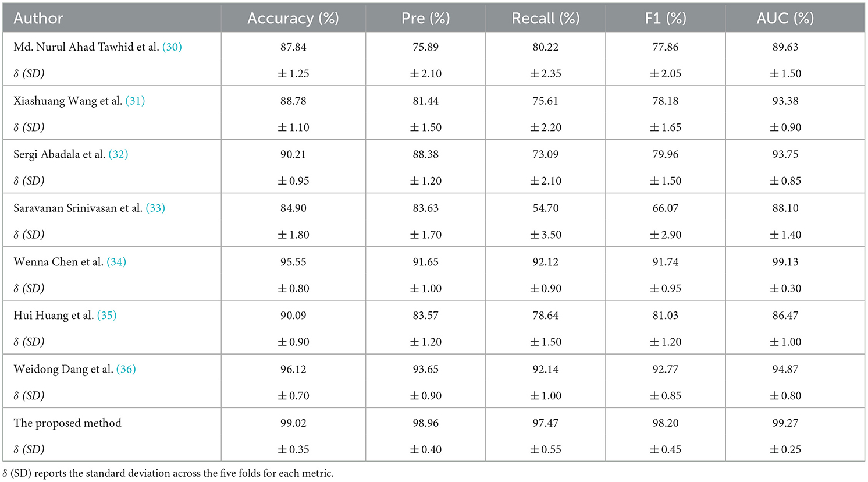This screenshot has width=868, height=482.
Task: Open citation (33) for Saravanan Srinivasan
Action: click(155, 208)
